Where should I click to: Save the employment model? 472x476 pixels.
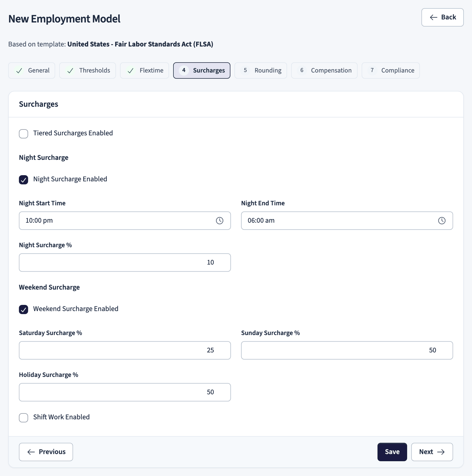392,452
